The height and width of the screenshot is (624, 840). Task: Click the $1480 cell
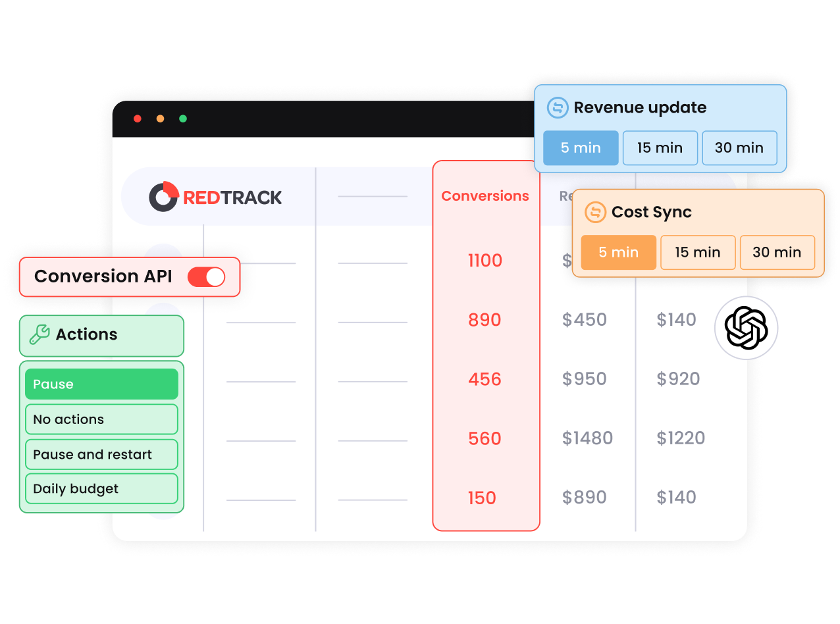587,438
